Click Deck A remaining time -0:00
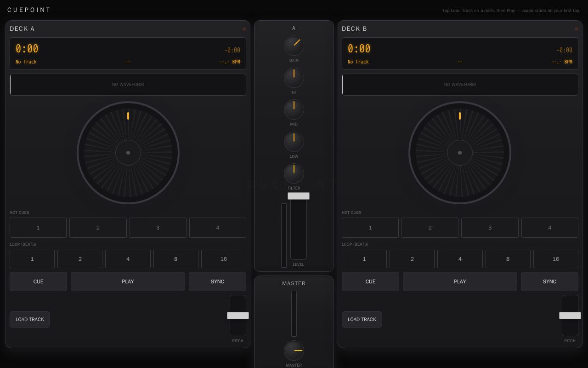This screenshot has width=588, height=368. point(232,50)
